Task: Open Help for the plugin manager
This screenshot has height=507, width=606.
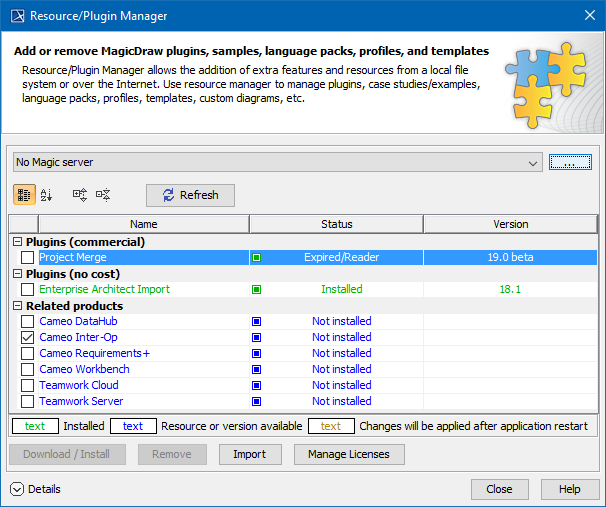Action: tap(570, 489)
